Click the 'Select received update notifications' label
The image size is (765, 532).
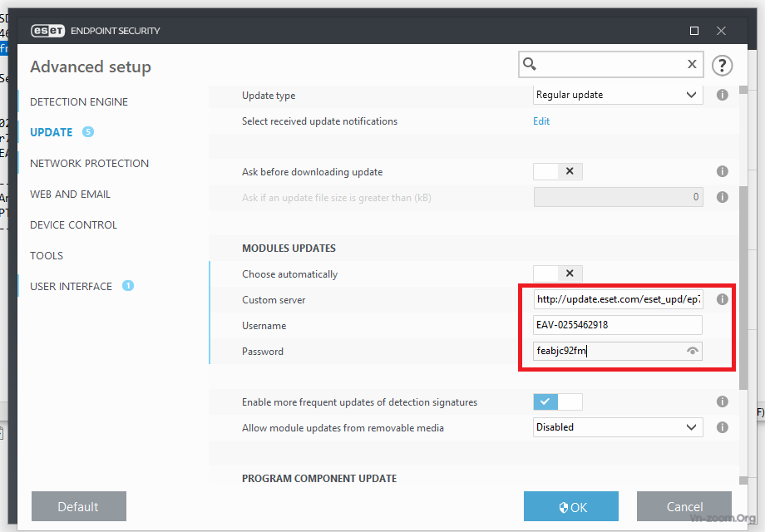(x=319, y=121)
